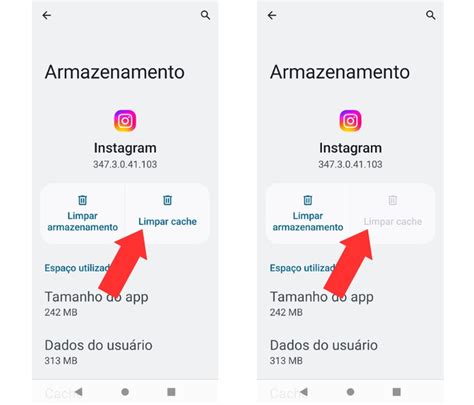
Task: Tap trash icon above right Limpar armazenamento
Action: pos(308,200)
